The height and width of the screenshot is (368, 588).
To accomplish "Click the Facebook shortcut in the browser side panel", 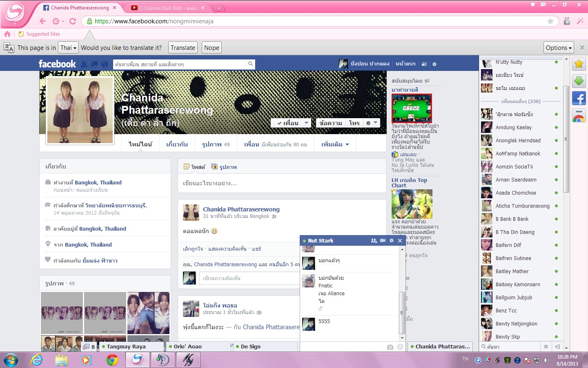I will tap(579, 99).
